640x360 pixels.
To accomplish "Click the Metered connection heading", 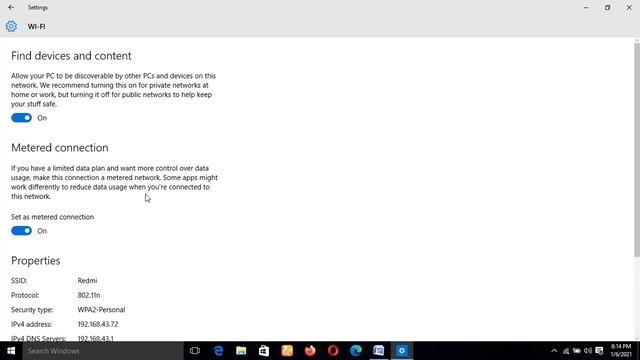I will [60, 148].
